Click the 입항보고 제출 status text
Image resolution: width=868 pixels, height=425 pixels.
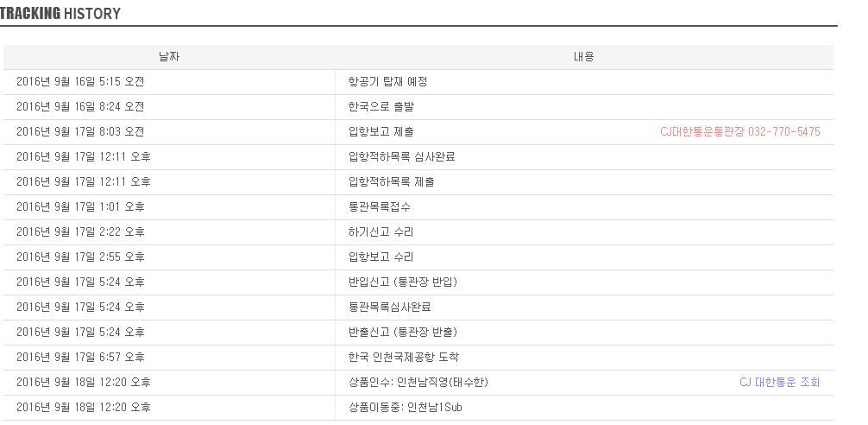381,132
